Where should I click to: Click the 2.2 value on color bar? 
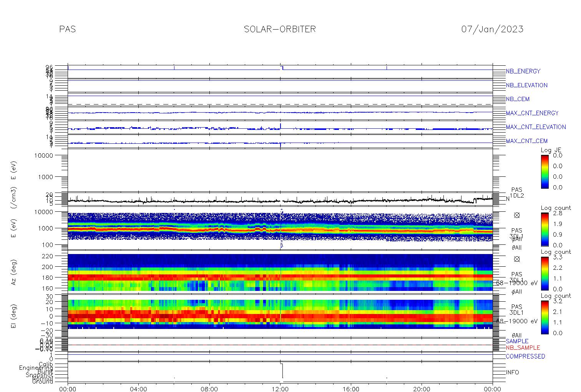[x=558, y=267]
